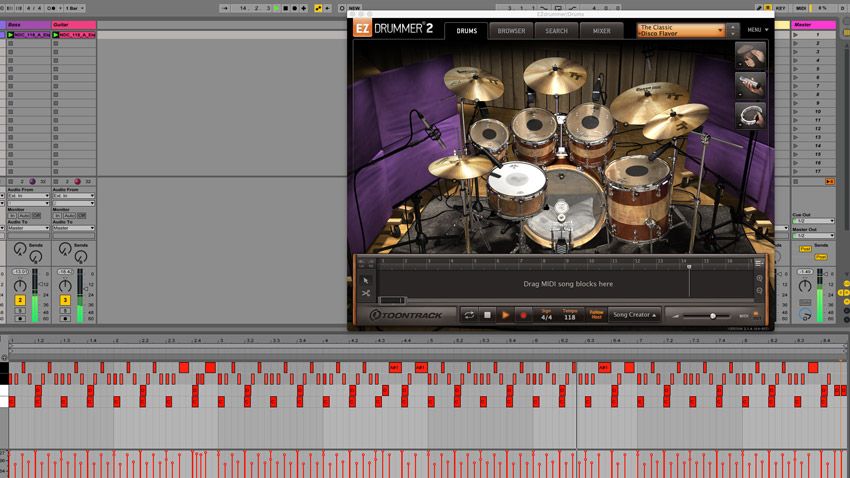Screen dimensions: 850x478
Task: Click the hand clap percussion icon
Action: coord(751,56)
